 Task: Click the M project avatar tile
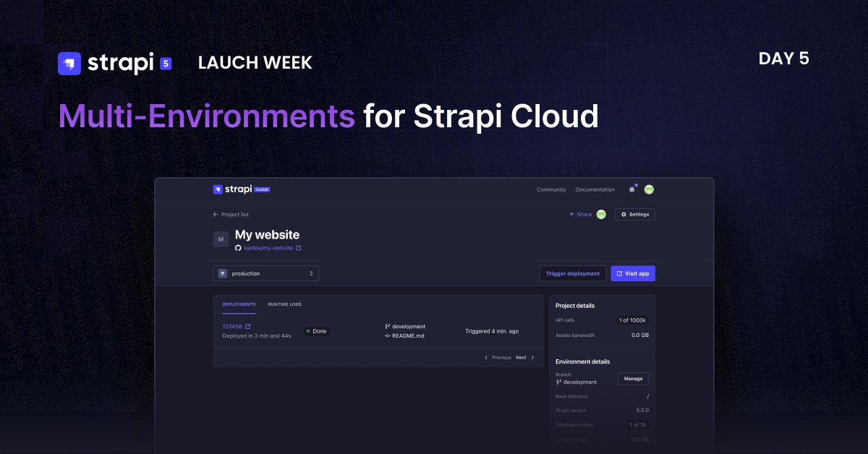[221, 239]
